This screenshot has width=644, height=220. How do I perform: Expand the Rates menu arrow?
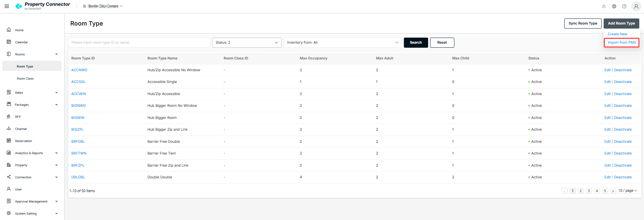click(x=56, y=93)
